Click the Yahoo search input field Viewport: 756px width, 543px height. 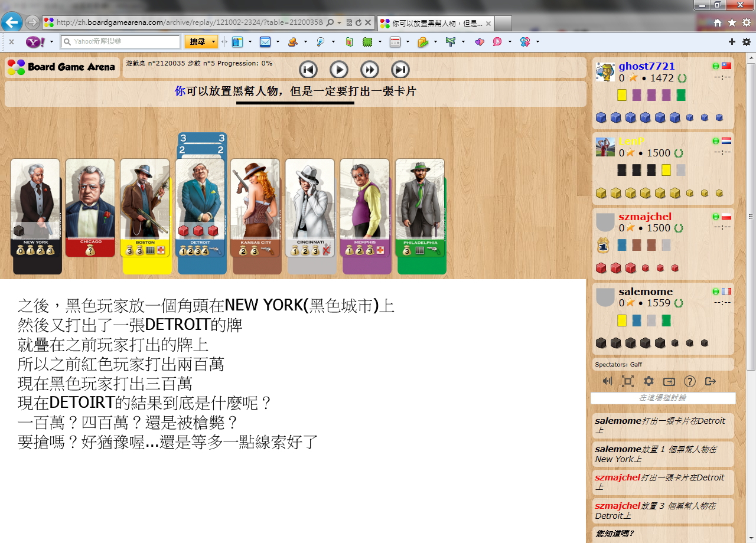click(x=120, y=42)
